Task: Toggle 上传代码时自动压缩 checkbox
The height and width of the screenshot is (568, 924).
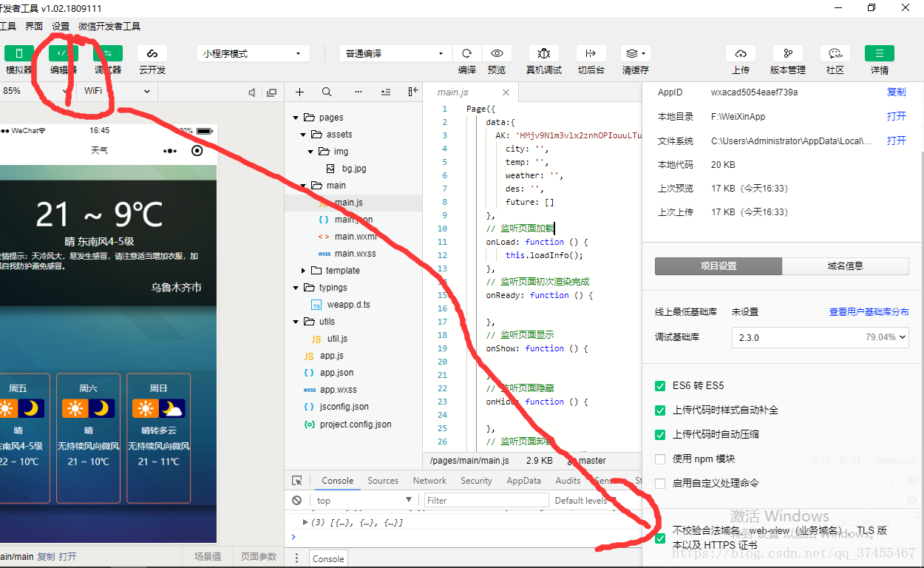Action: click(x=660, y=434)
